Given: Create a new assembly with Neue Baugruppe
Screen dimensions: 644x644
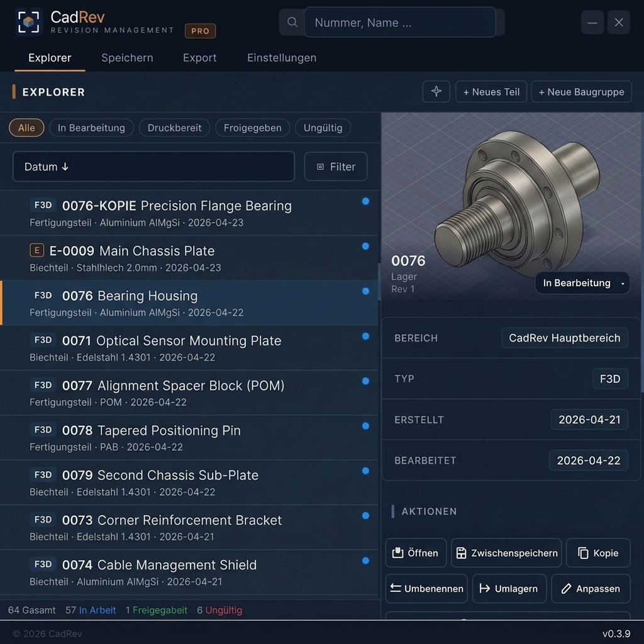Looking at the screenshot, I should (x=581, y=92).
